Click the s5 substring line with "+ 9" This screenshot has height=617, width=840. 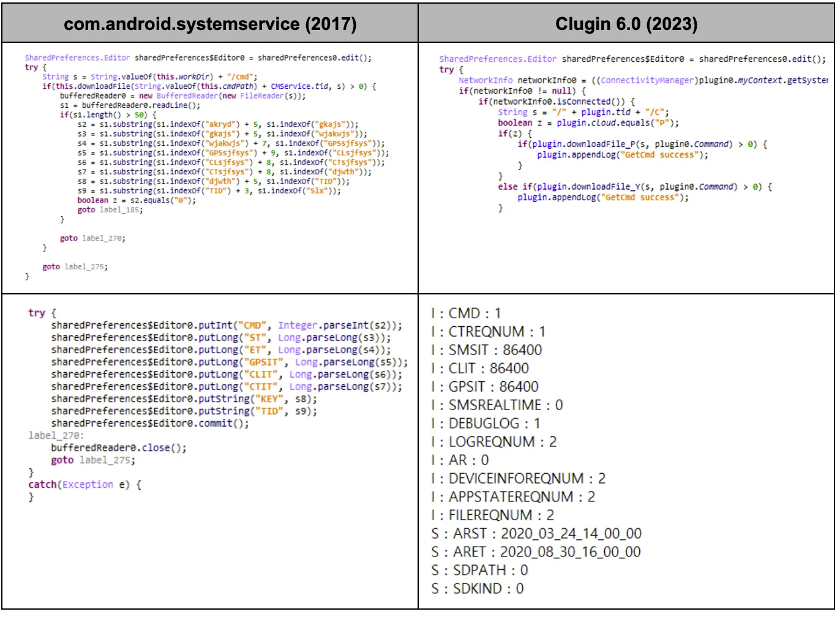tap(233, 153)
